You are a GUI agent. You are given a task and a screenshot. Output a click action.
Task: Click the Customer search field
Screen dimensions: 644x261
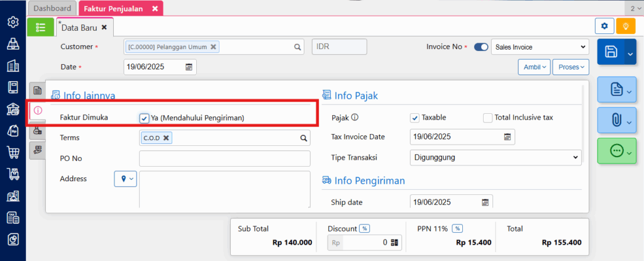pyautogui.click(x=214, y=47)
